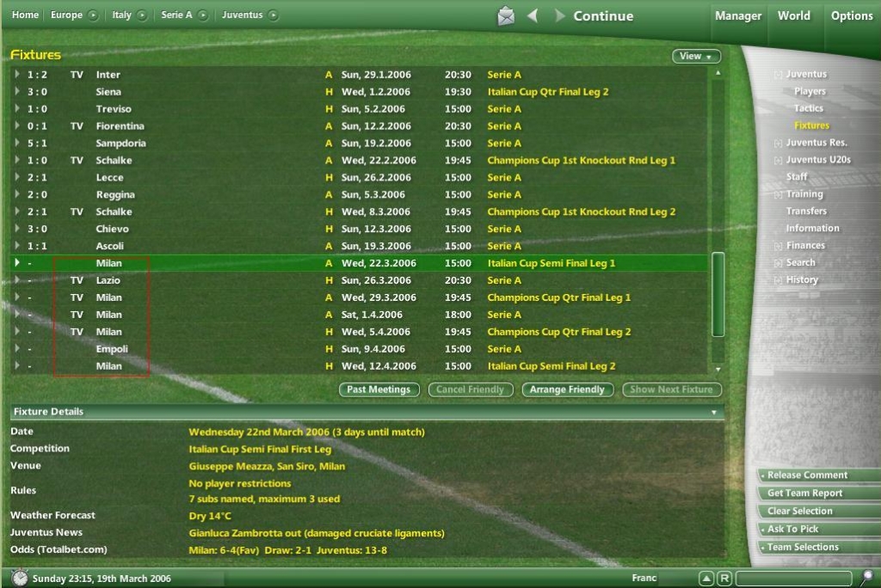The width and height of the screenshot is (881, 588).
Task: Select the Lazio fixture row
Action: pyautogui.click(x=359, y=280)
